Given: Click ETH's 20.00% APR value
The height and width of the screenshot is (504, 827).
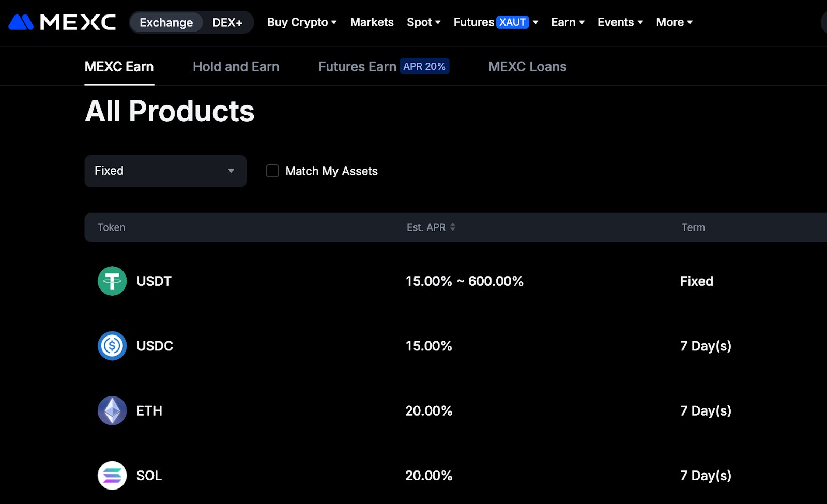Looking at the screenshot, I should (x=429, y=411).
